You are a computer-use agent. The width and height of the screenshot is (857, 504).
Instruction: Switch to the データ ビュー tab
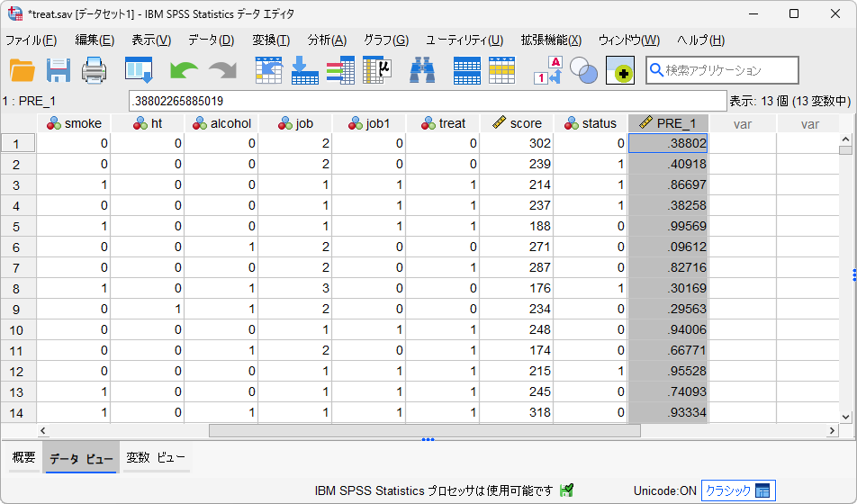pos(81,458)
